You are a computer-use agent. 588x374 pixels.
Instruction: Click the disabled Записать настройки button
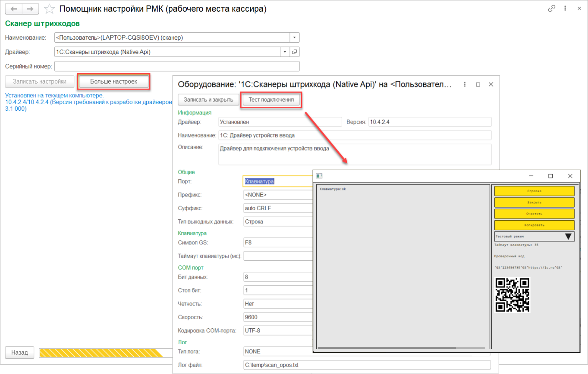click(x=39, y=81)
